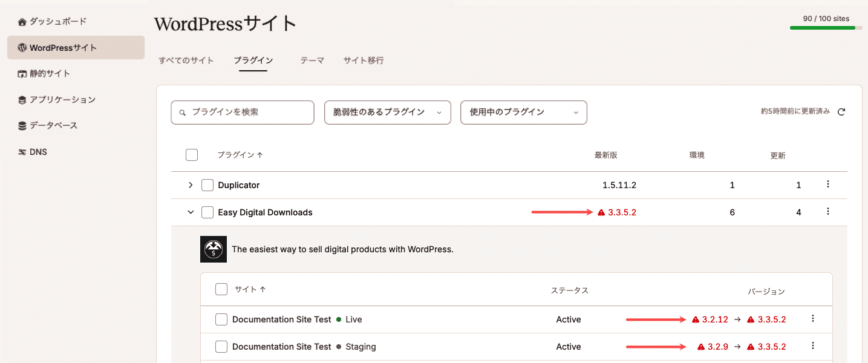Click Duplicator version 1.5.11.2
868x363 pixels.
[x=619, y=185]
